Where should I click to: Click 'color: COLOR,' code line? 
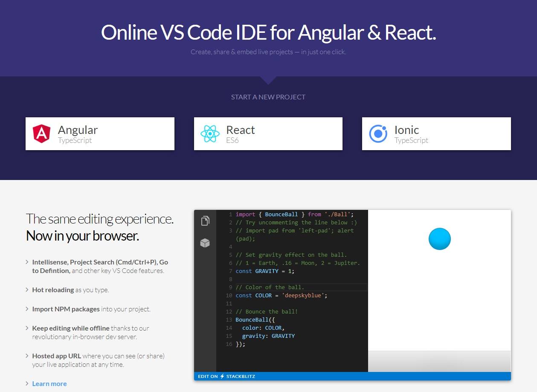click(264, 328)
